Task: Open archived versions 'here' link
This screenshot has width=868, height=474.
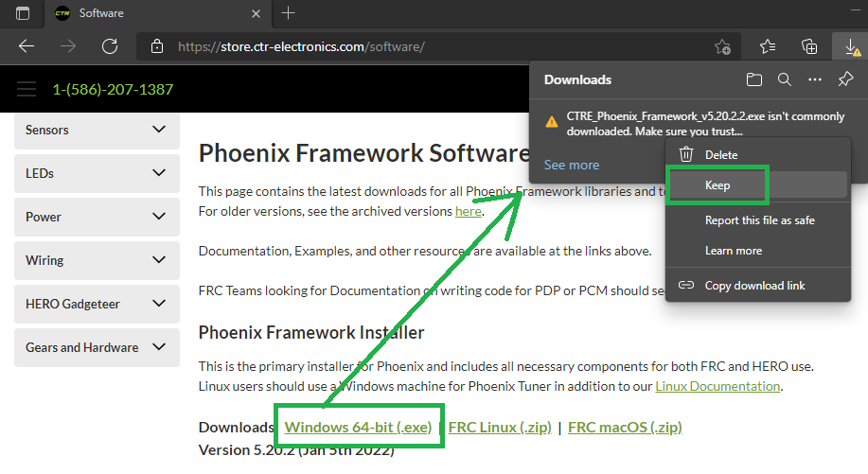Action: pyautogui.click(x=469, y=211)
